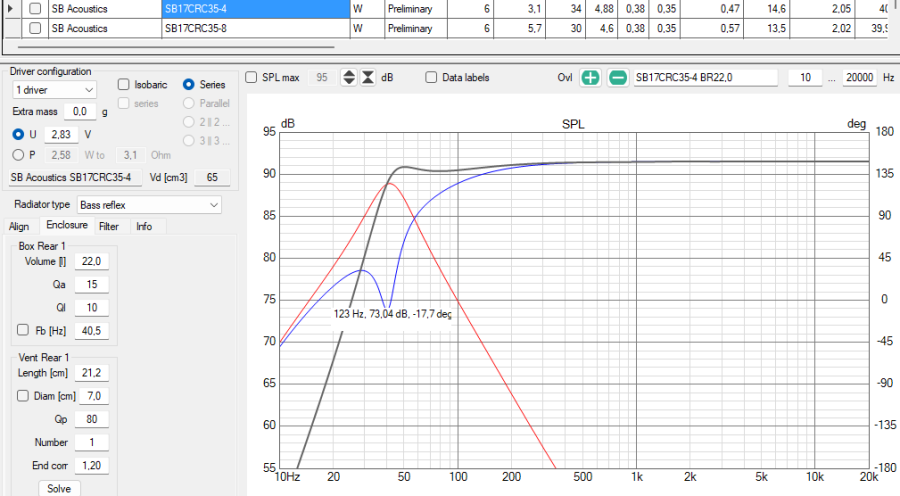Screen dimensions: 900x496
Task: Click the Fb 40,5 field
Action: pyautogui.click(x=91, y=331)
